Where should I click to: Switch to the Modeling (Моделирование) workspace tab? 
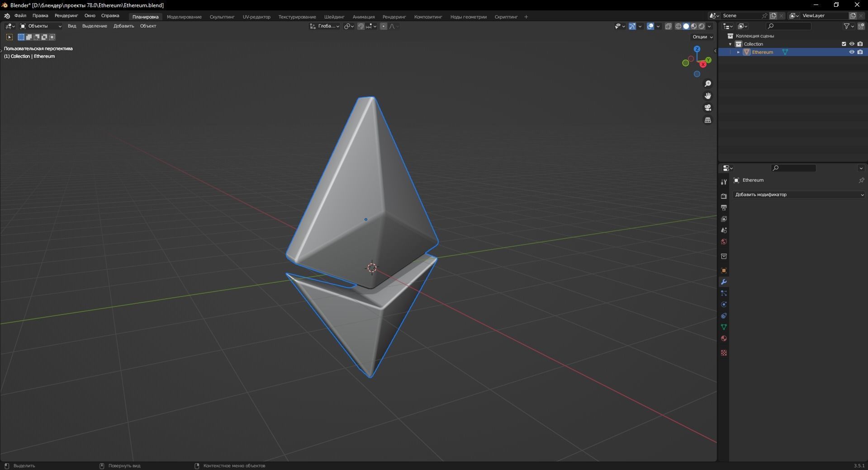tap(184, 17)
